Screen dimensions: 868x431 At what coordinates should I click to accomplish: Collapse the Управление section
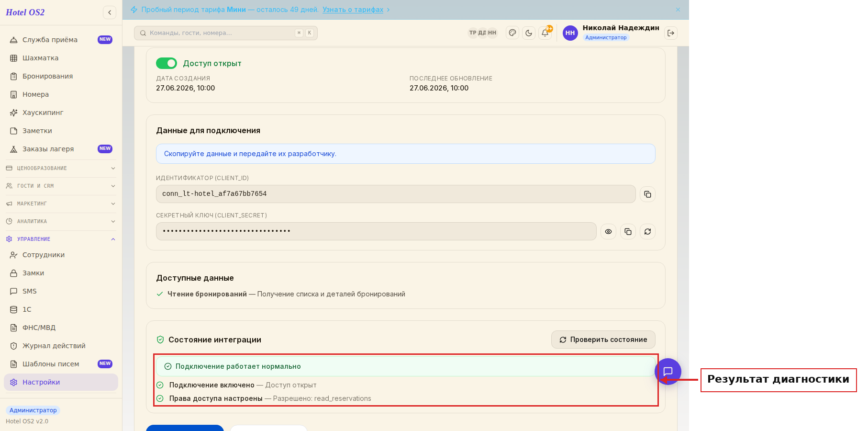[61, 239]
